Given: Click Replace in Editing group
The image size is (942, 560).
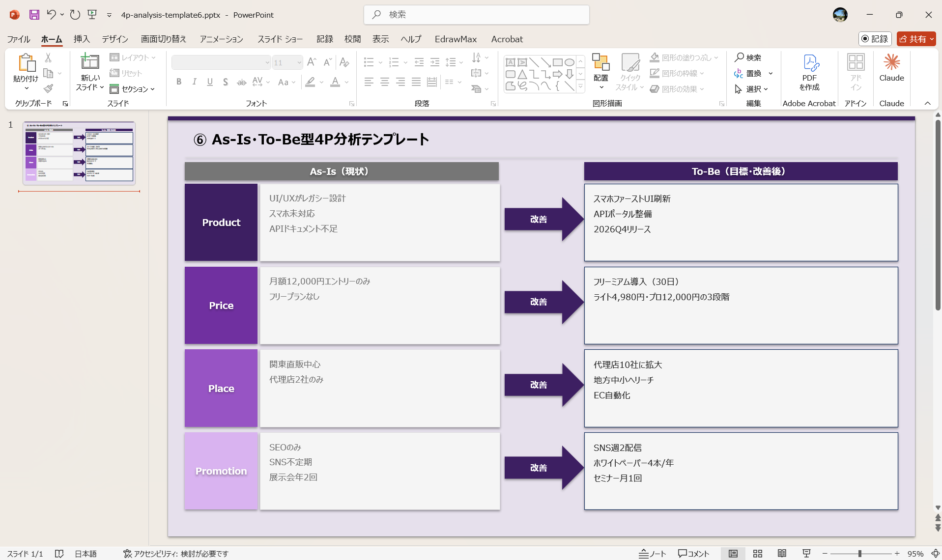Looking at the screenshot, I should point(748,73).
